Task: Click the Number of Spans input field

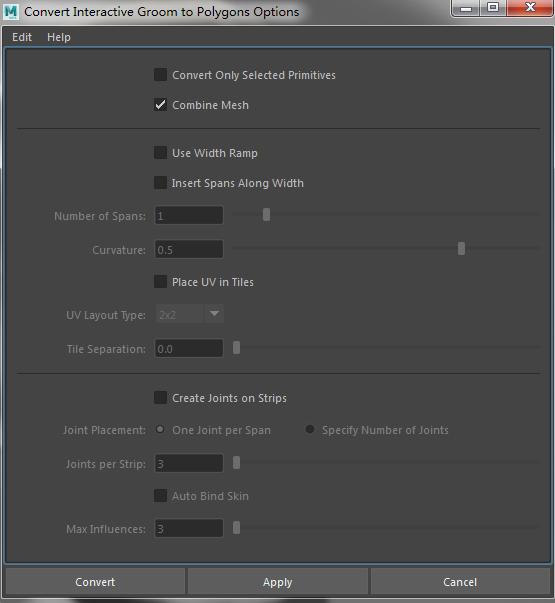Action: (189, 215)
